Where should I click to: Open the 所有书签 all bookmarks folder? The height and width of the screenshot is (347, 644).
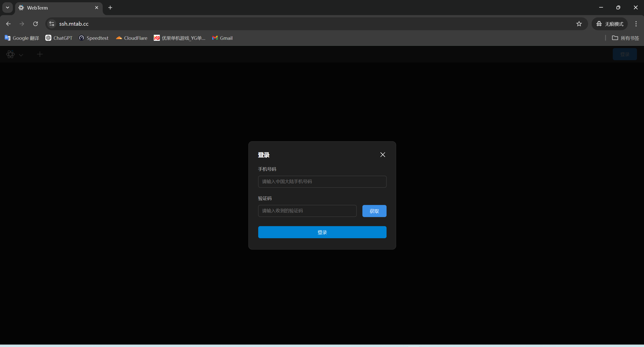tap(625, 38)
